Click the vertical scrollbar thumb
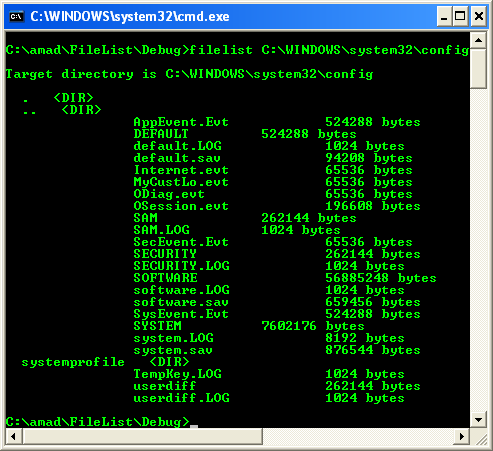 478,69
